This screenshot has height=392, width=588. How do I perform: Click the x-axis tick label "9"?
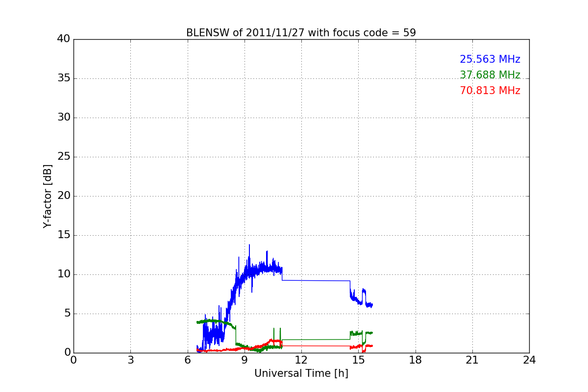pyautogui.click(x=245, y=360)
